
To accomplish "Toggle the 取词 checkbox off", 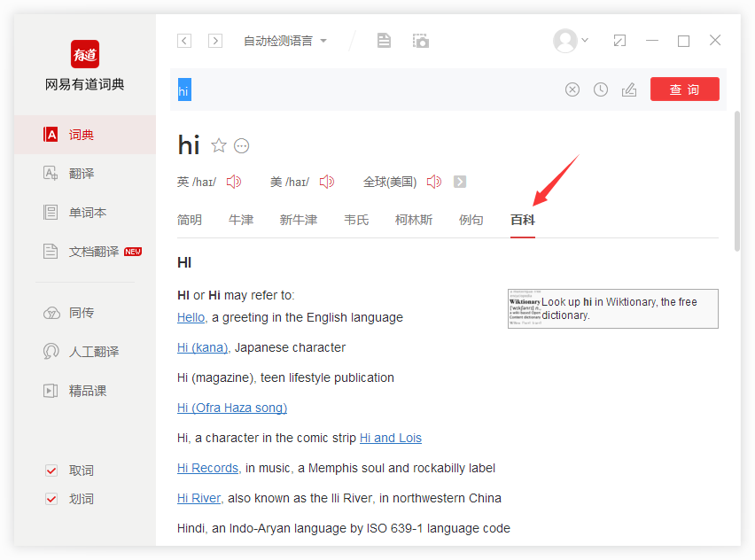I will tap(51, 471).
